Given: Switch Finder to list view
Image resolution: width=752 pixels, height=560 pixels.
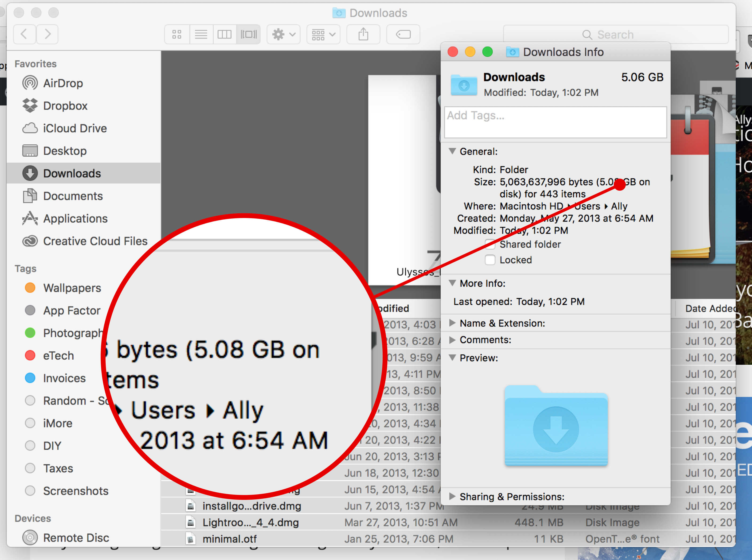Looking at the screenshot, I should coord(201,34).
